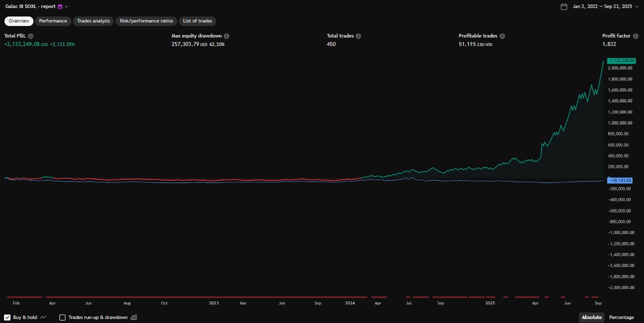
Task: Click the purple icon next to report title
Action: [60, 6]
